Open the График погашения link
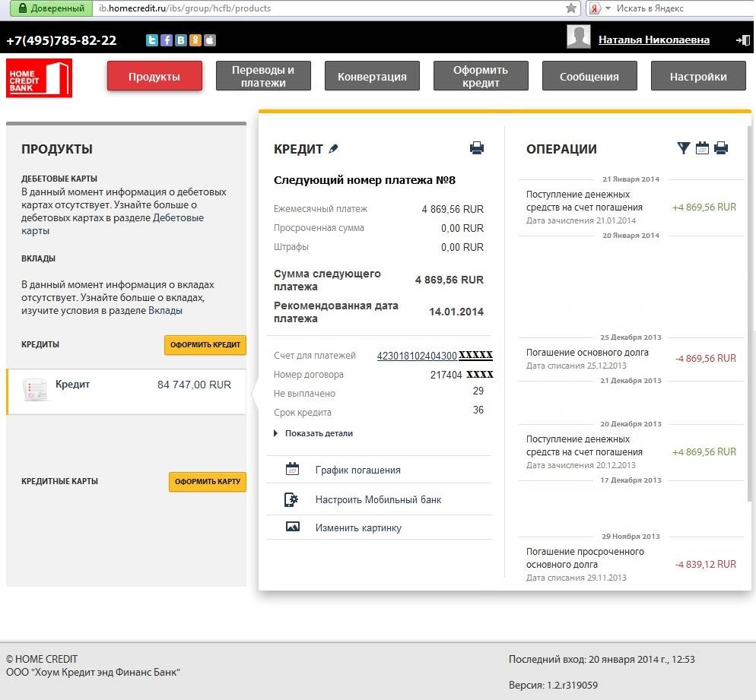This screenshot has height=700, width=756. 357,470
